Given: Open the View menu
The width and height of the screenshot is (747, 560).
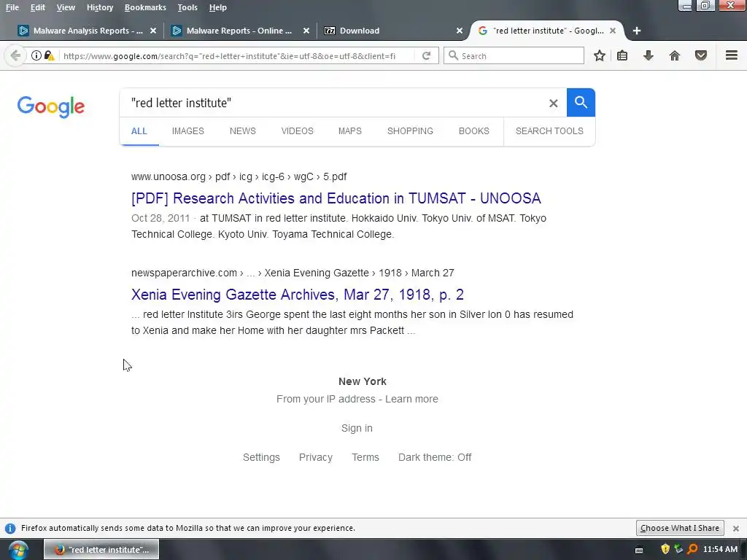Looking at the screenshot, I should 66,7.
